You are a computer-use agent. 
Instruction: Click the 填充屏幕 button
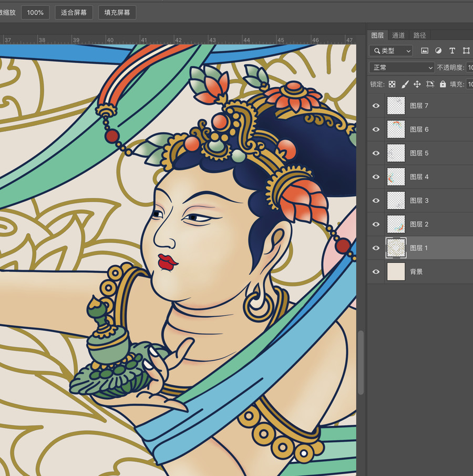point(117,13)
